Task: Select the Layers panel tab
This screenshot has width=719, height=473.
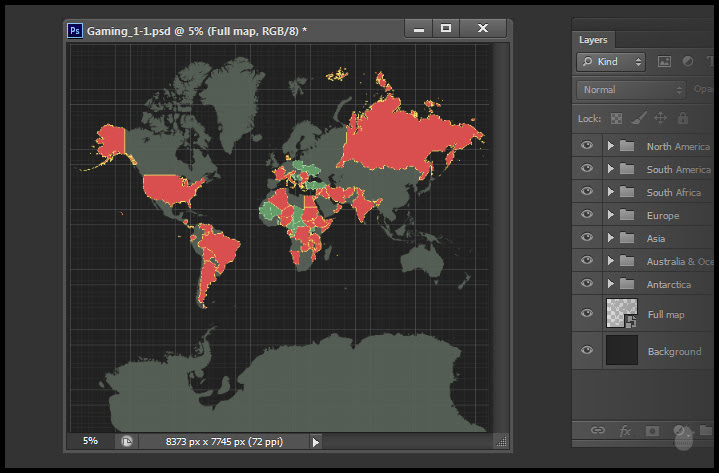Action: click(x=593, y=40)
